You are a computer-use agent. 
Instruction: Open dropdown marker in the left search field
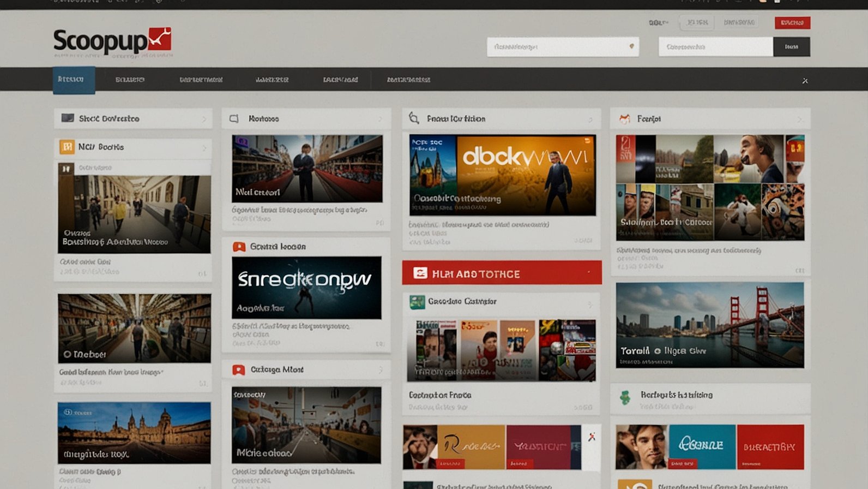(x=631, y=46)
